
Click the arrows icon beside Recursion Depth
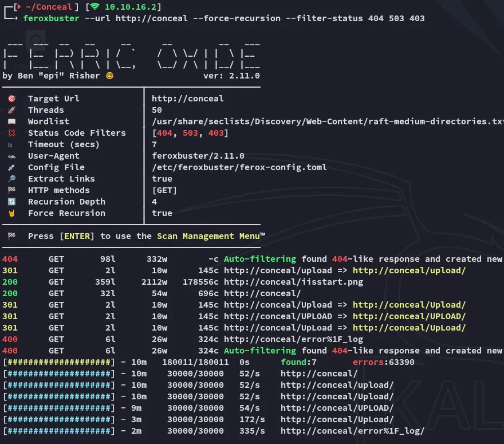(11, 202)
